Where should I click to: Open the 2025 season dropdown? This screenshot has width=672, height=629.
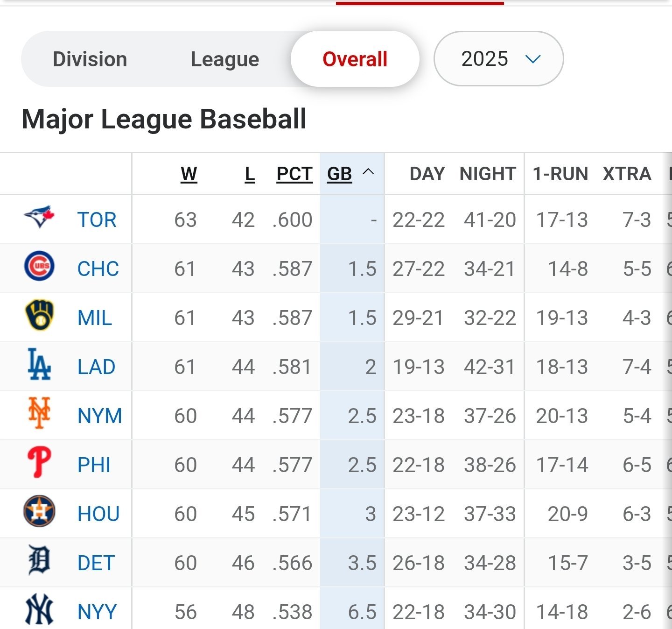[x=498, y=59]
